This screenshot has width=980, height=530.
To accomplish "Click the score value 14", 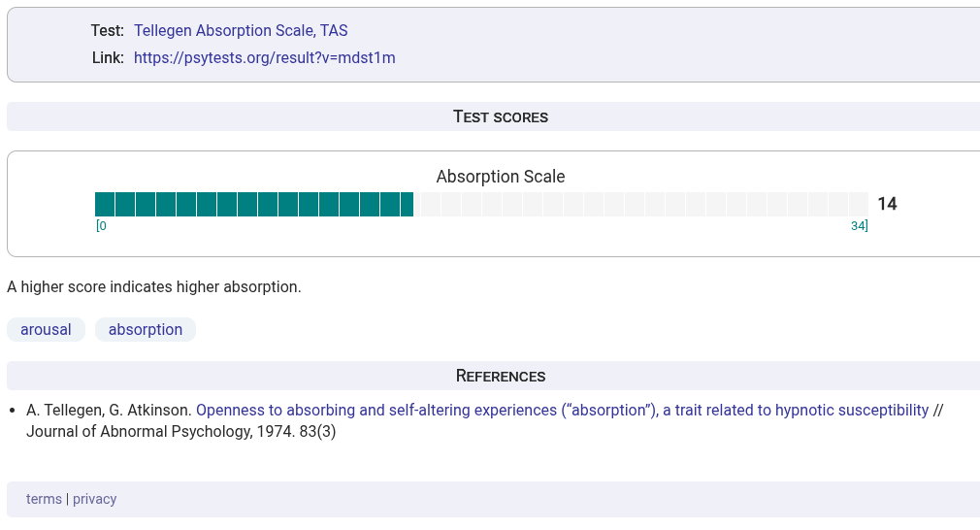I will click(x=887, y=204).
